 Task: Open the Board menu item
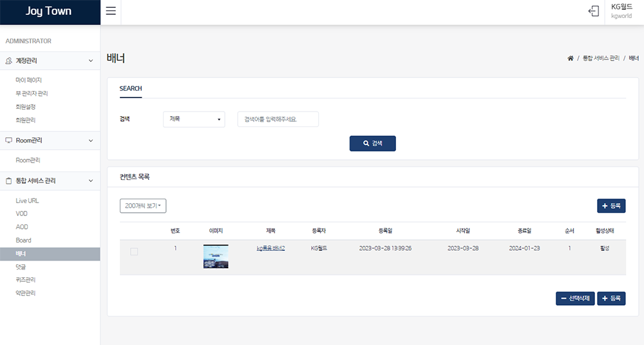(x=24, y=241)
